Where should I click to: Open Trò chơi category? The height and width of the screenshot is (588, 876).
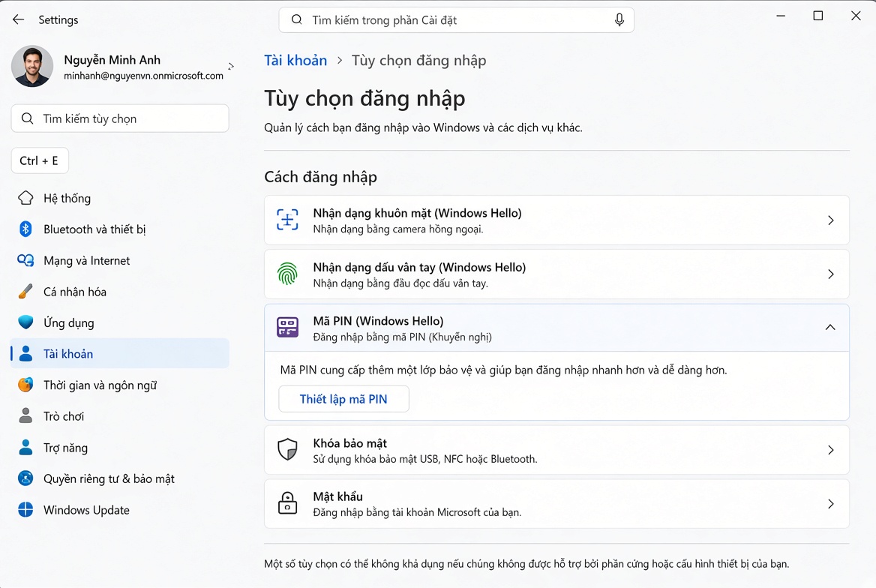click(x=120, y=415)
